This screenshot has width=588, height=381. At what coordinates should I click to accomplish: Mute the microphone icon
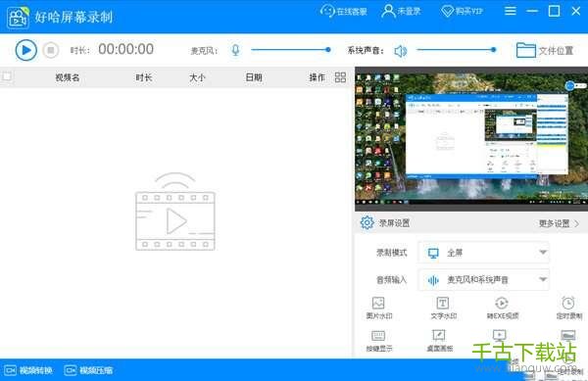click(x=235, y=50)
